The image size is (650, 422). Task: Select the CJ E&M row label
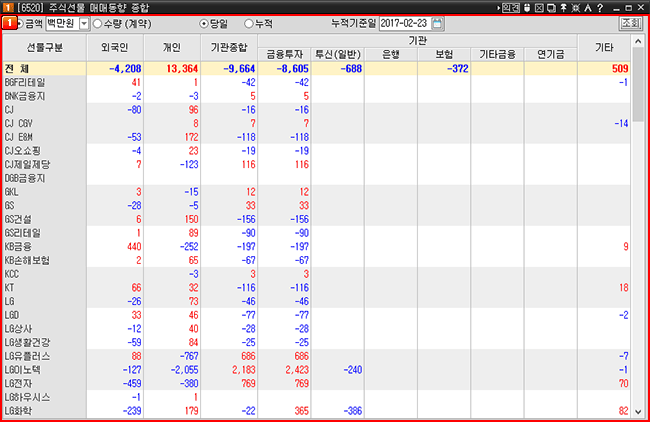(19, 137)
